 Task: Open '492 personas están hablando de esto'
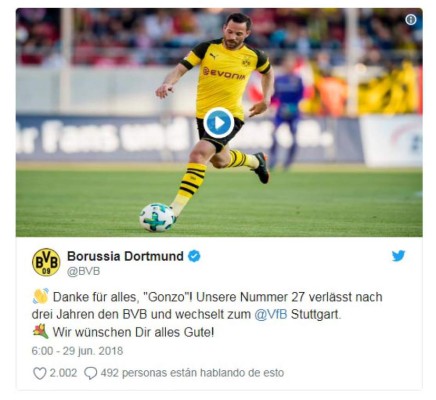pyautogui.click(x=192, y=373)
